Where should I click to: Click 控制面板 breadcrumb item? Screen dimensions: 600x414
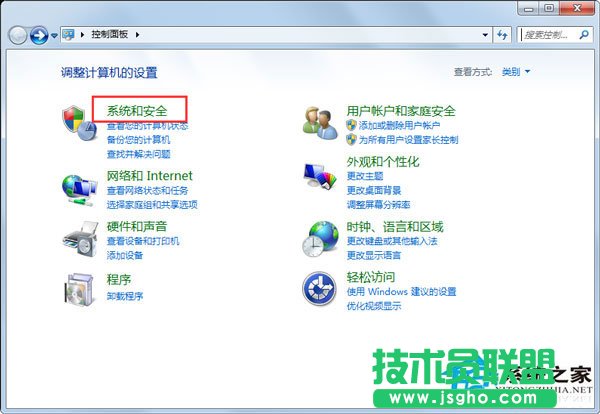109,34
